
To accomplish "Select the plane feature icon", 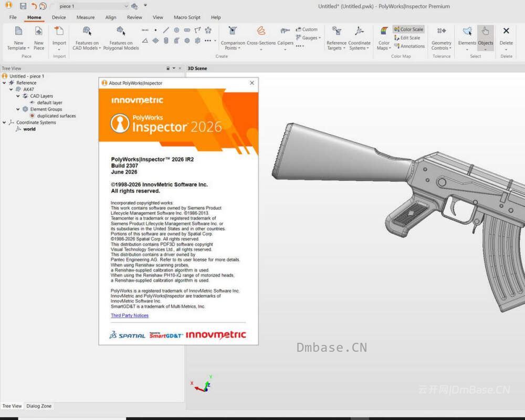I will (156, 40).
